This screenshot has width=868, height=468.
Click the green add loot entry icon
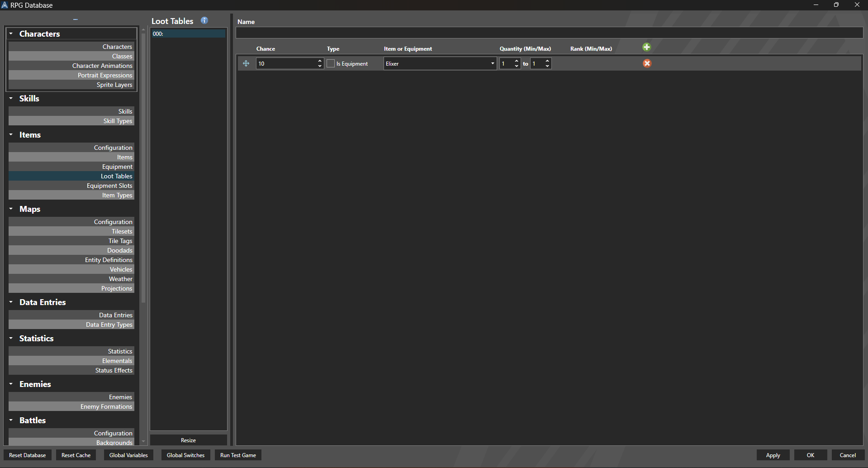click(x=646, y=47)
